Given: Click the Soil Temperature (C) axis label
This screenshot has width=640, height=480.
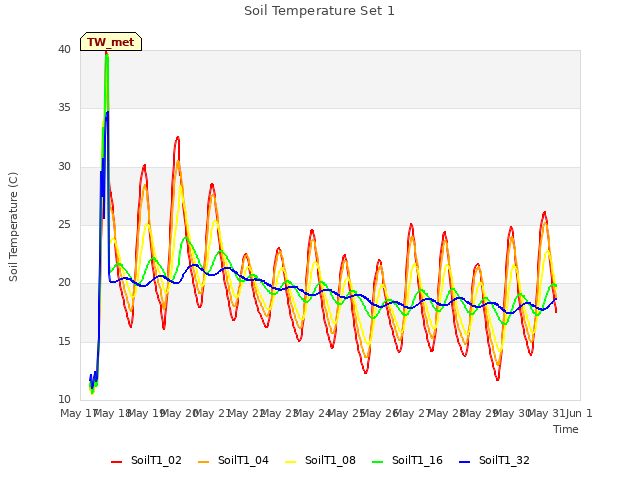Looking at the screenshot, I should [13, 227].
